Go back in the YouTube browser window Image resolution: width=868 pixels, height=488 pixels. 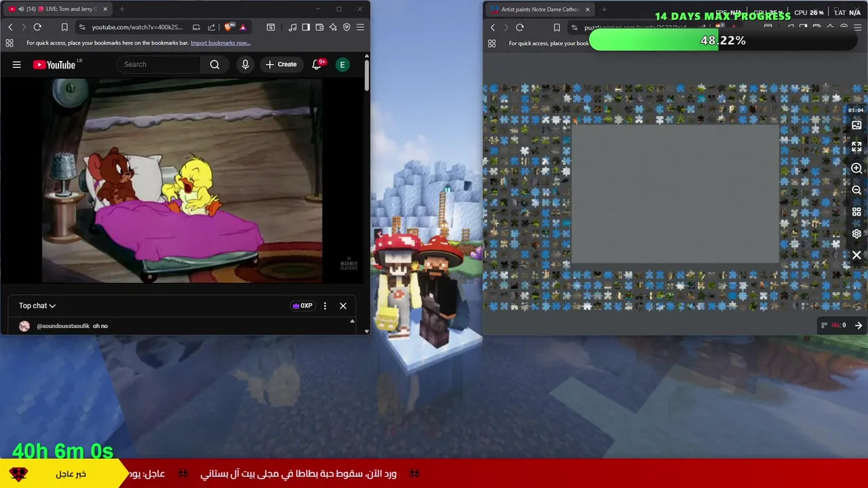10,27
